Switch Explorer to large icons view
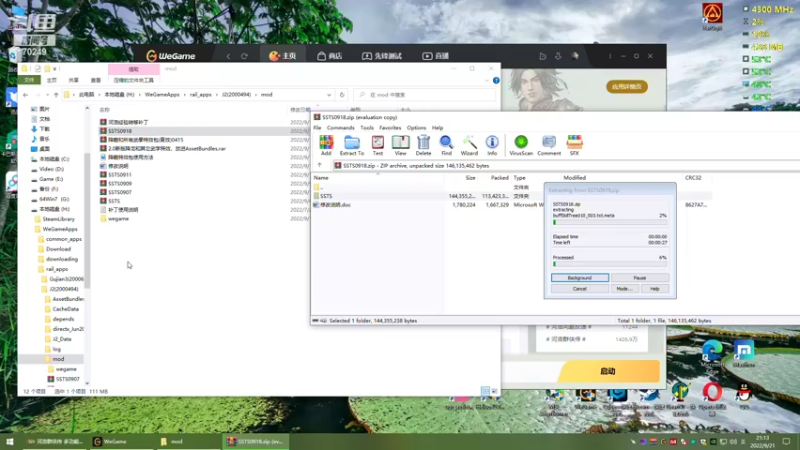The width and height of the screenshot is (800, 450). (x=494, y=391)
